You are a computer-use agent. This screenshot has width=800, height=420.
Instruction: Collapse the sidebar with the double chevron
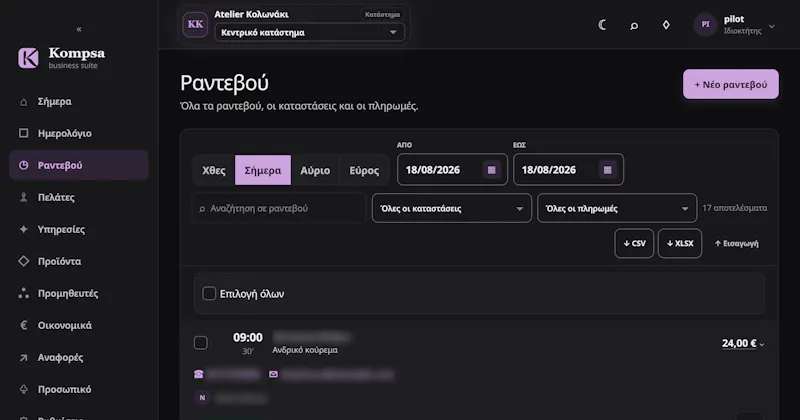click(x=79, y=29)
